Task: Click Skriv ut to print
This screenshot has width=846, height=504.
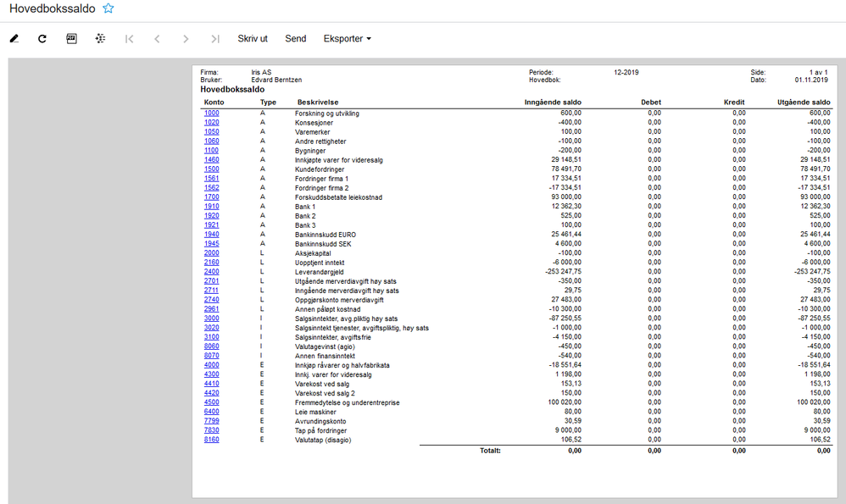Action: 253,39
